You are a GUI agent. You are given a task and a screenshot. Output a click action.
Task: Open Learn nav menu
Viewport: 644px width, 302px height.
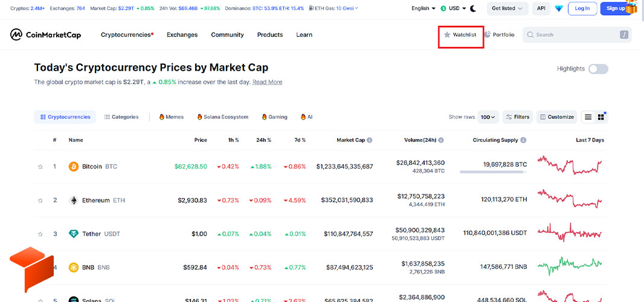click(304, 35)
